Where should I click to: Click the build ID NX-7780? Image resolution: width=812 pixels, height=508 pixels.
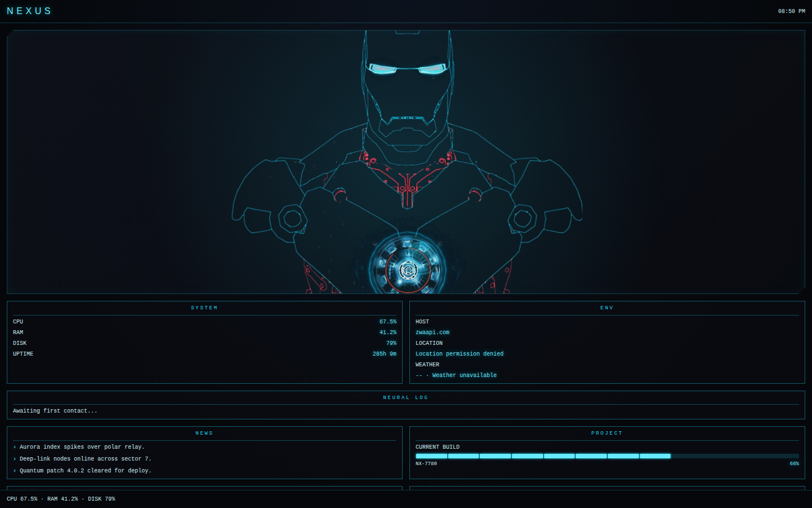[426, 463]
